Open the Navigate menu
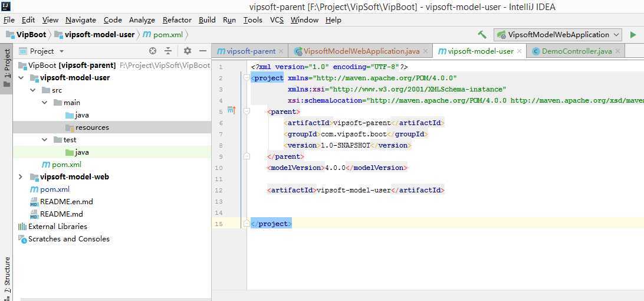The height and width of the screenshot is (301, 644). click(80, 19)
